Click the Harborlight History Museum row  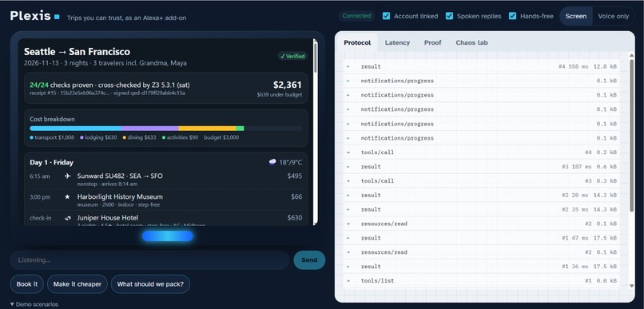[x=166, y=200]
